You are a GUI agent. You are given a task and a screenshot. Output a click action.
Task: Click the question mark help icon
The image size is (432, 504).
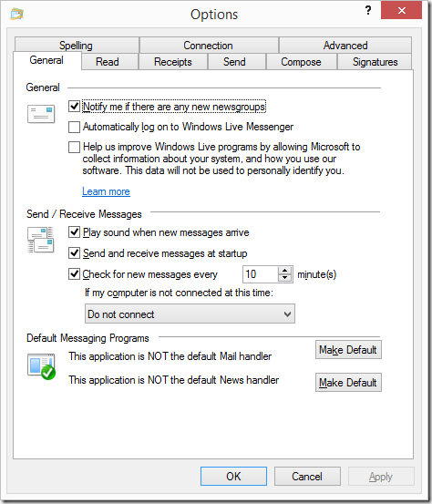(368, 11)
